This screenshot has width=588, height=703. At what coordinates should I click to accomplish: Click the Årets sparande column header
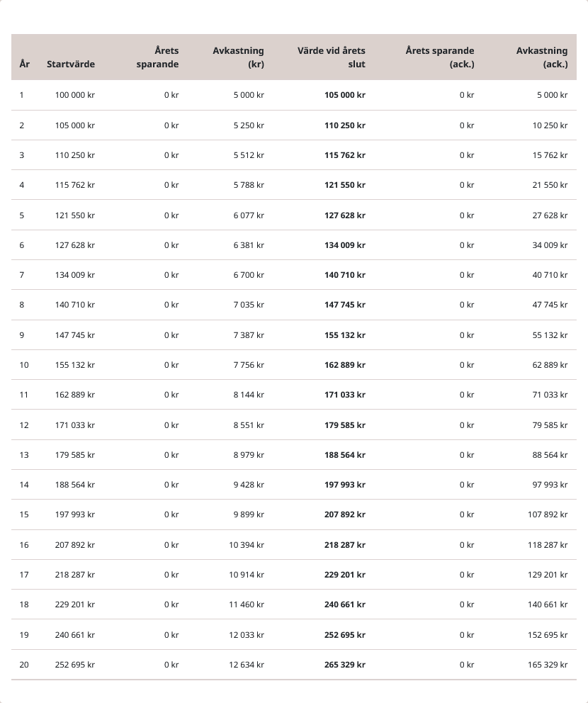tap(158, 57)
